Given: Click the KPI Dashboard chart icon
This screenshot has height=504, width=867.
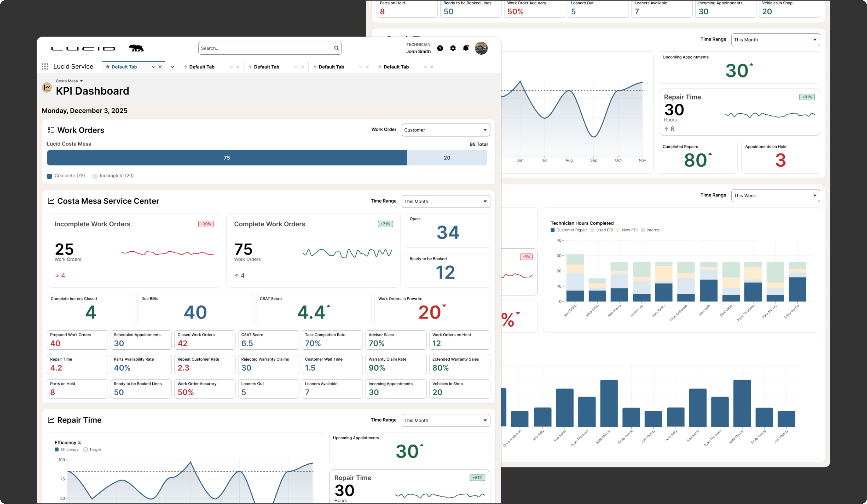Looking at the screenshot, I should (x=47, y=87).
